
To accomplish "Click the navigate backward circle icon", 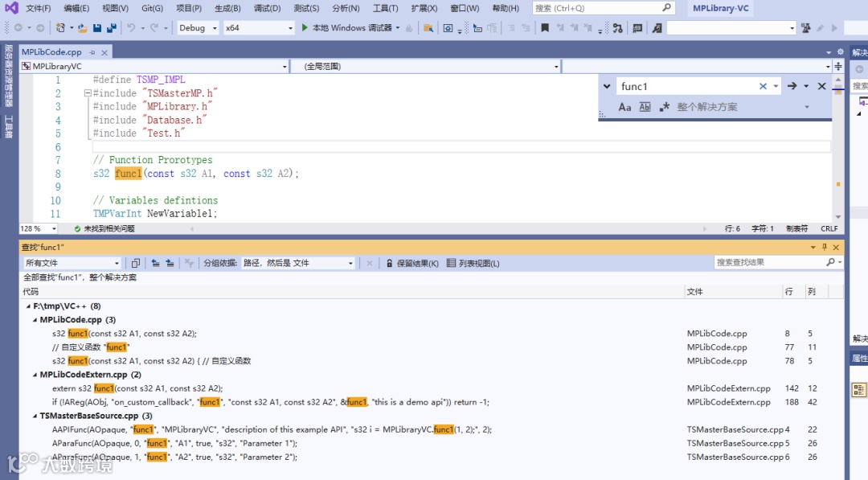I will 18,27.
